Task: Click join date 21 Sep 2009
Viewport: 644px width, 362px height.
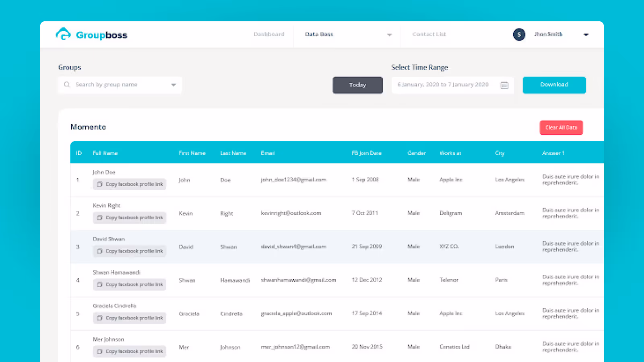Action: click(x=367, y=247)
